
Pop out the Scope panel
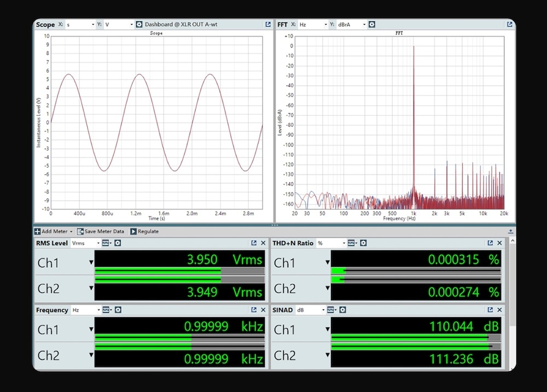[268, 25]
